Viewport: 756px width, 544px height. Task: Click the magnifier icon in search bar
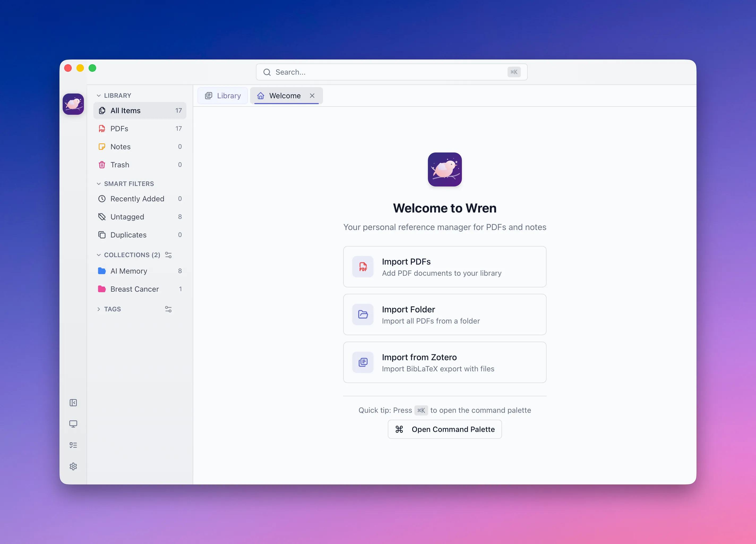(x=267, y=72)
